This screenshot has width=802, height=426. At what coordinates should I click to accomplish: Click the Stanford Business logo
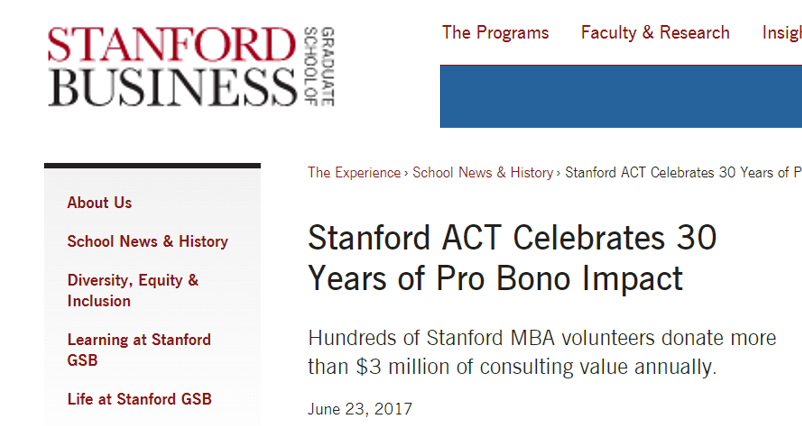pyautogui.click(x=191, y=66)
